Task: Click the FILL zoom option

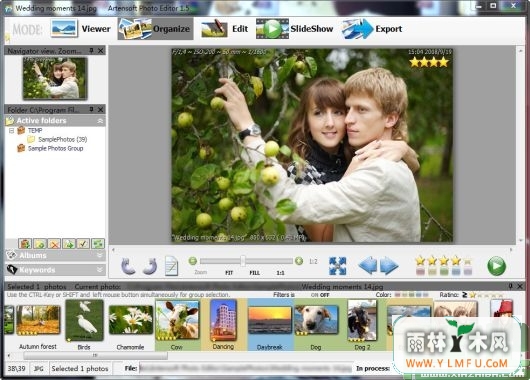Action: click(255, 273)
